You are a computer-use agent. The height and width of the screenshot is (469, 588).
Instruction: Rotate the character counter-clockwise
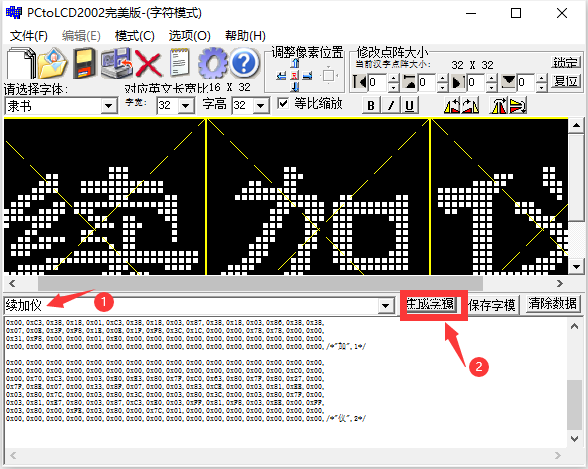(x=452, y=106)
